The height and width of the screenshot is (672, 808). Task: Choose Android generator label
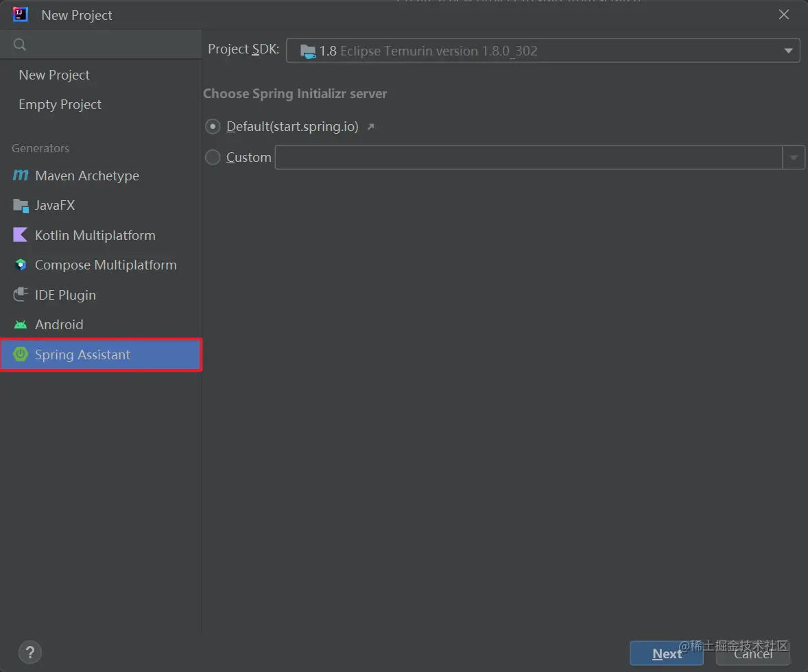click(x=59, y=324)
